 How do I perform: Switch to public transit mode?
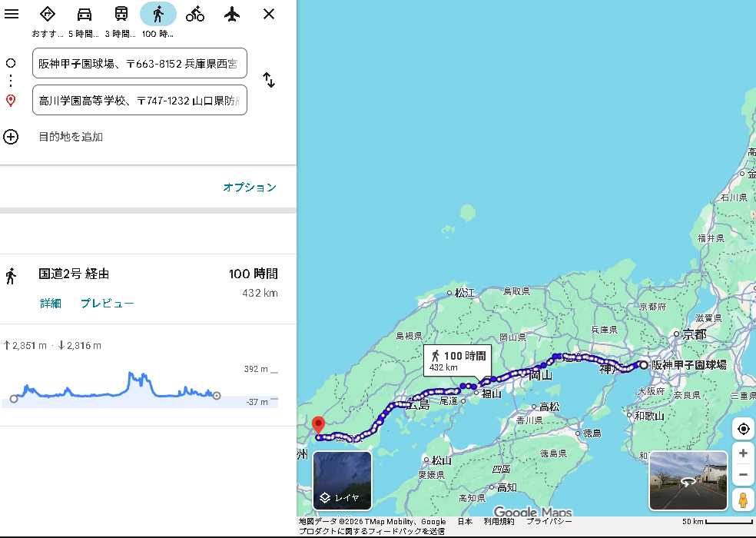coord(121,14)
